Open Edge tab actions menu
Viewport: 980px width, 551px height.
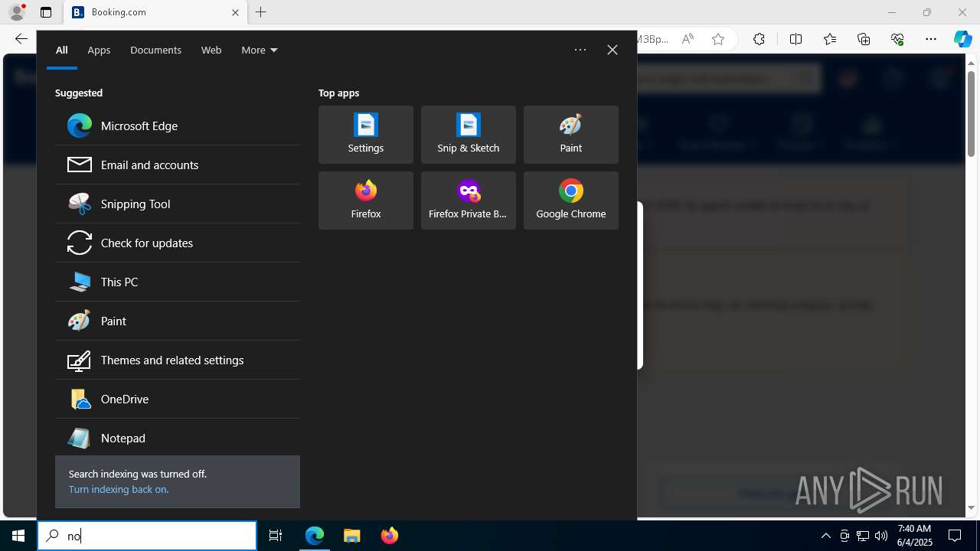(x=46, y=12)
